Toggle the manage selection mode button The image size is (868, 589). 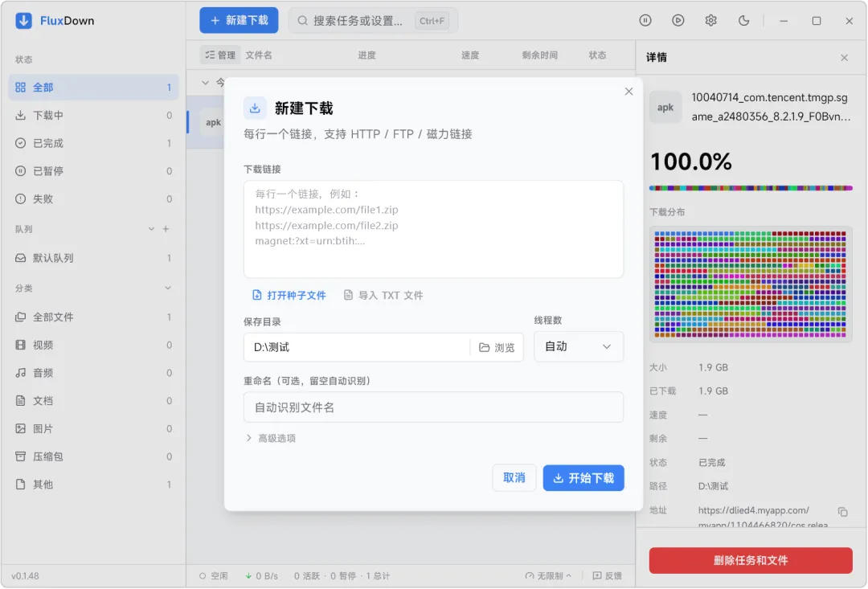click(x=219, y=55)
